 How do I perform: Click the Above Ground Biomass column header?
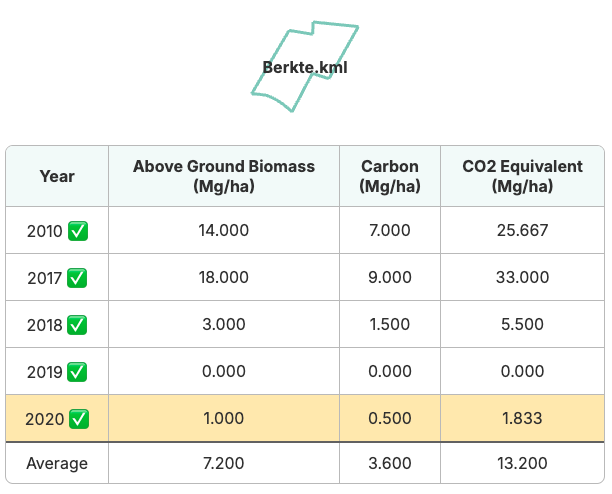pyautogui.click(x=224, y=176)
